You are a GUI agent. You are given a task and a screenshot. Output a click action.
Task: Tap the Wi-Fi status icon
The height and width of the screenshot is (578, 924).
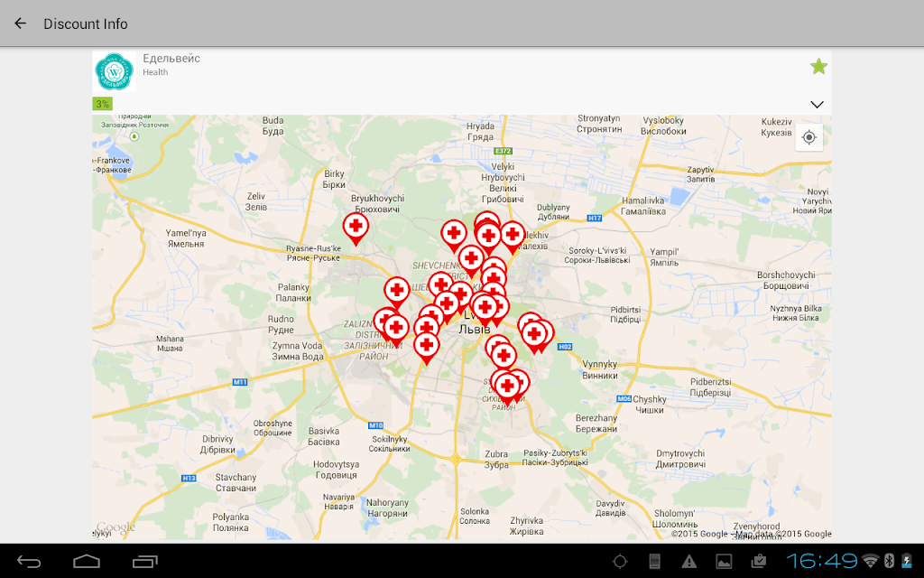[870, 561]
